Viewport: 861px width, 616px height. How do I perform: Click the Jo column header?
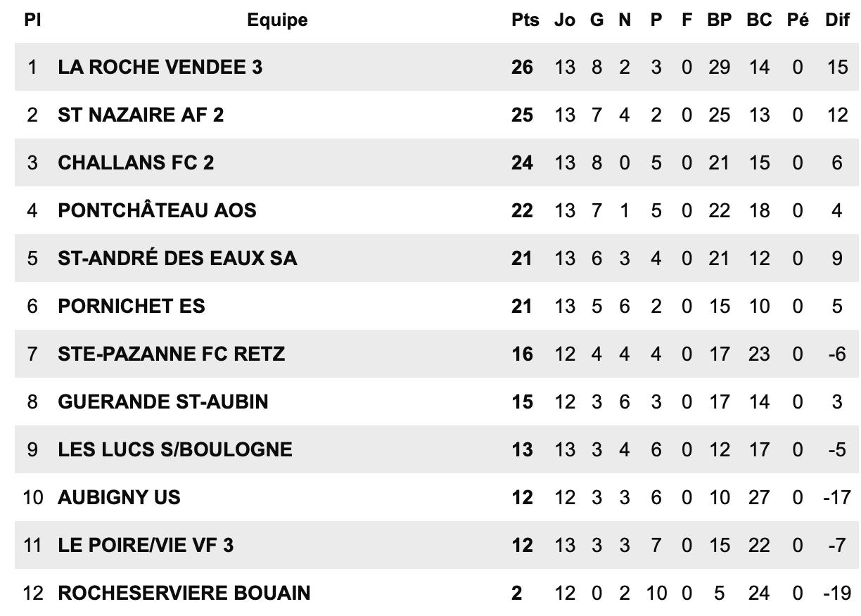pyautogui.click(x=564, y=20)
